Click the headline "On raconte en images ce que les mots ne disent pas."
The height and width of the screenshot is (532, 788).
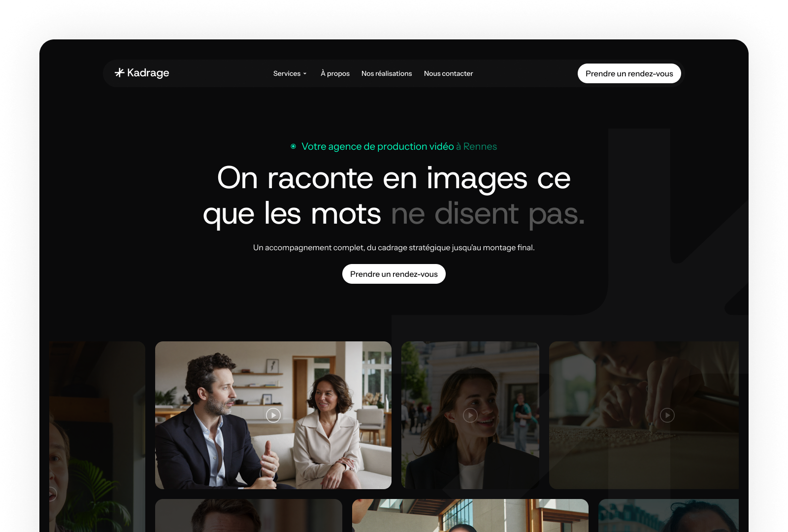tap(394, 196)
